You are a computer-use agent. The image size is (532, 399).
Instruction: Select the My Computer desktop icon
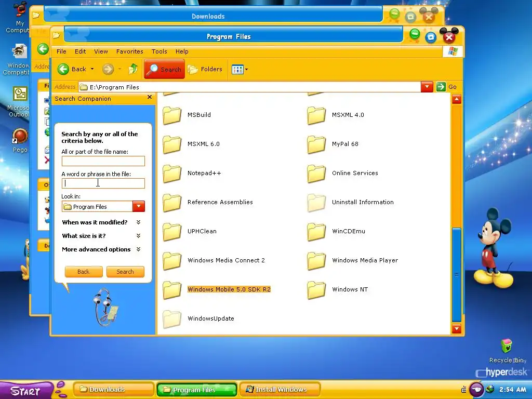(x=20, y=9)
